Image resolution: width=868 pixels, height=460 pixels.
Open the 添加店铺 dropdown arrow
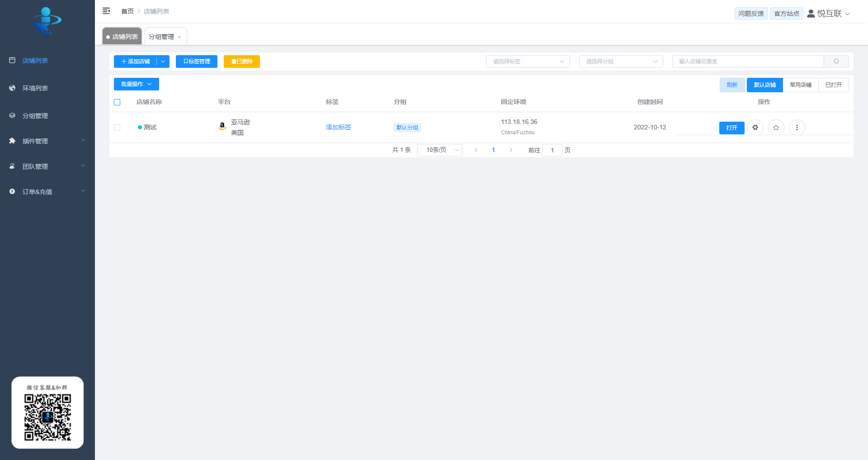pos(163,62)
